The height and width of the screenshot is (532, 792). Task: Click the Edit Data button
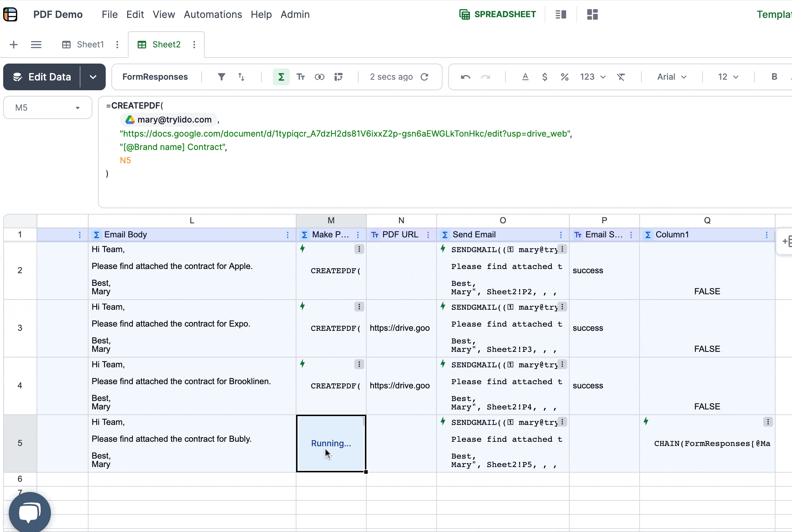pos(42,77)
